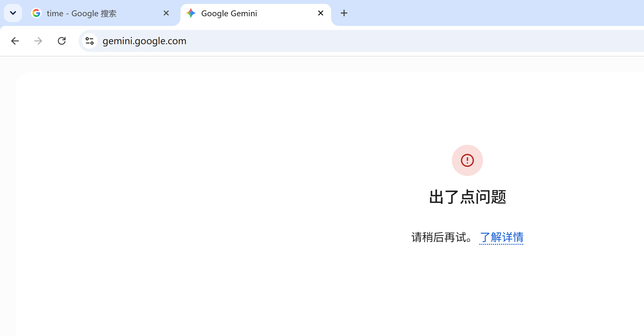The height and width of the screenshot is (336, 644).
Task: Click the address bar showing gemini.google.com
Action: click(x=361, y=41)
